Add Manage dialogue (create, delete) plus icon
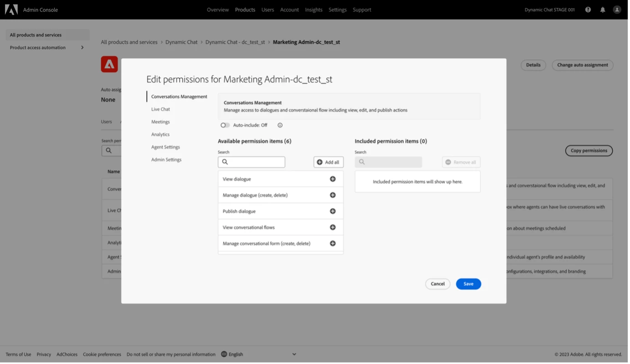This screenshot has width=630, height=364. coord(334,196)
